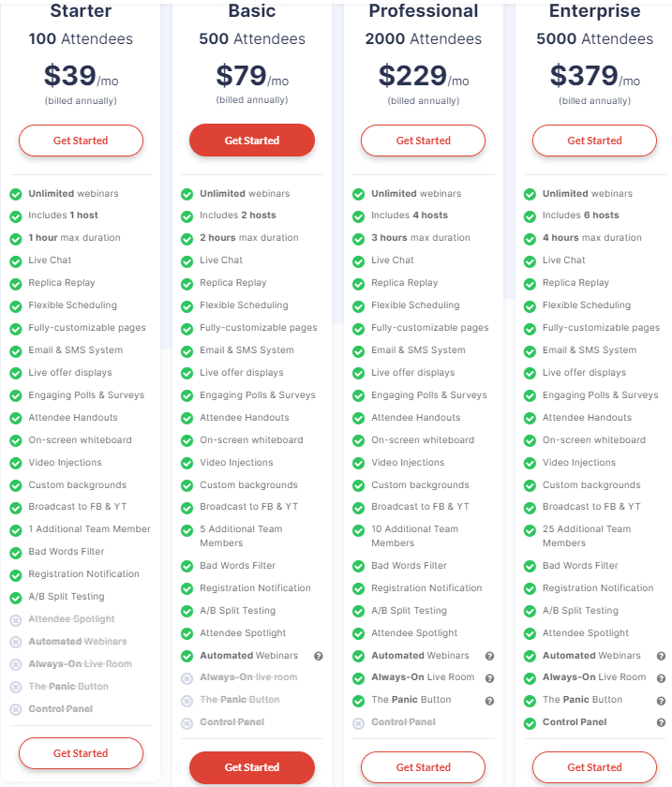The height and width of the screenshot is (787, 672).
Task: Click top Get Started button for Starter plan
Action: click(x=81, y=141)
